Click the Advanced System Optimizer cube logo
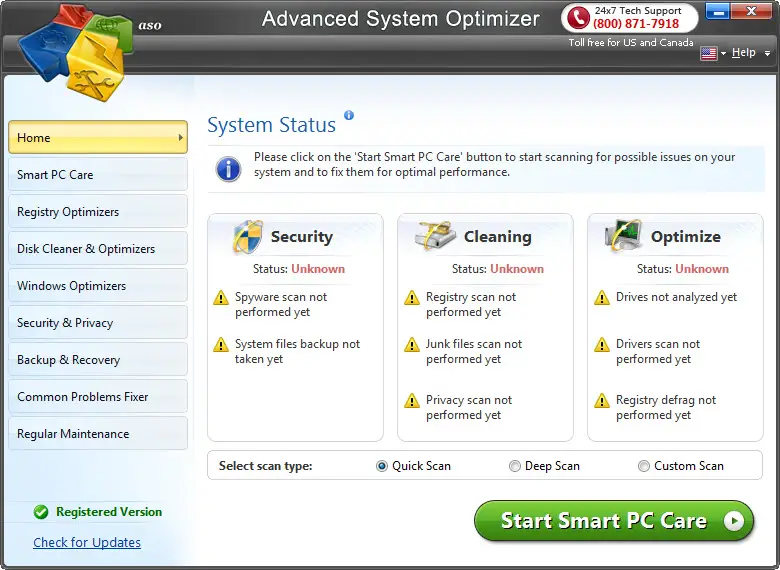The image size is (780, 570). pos(76,52)
